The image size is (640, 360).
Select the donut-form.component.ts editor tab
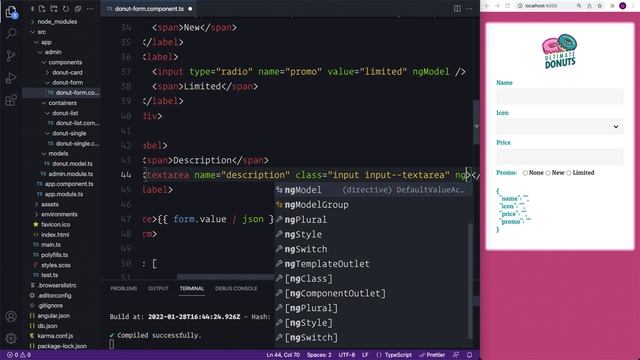149,9
